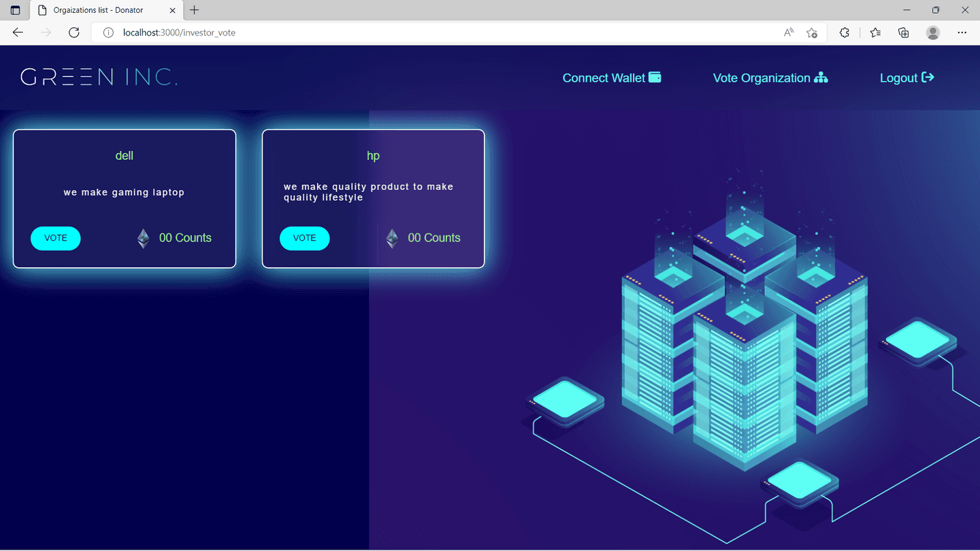Click the Logout link
This screenshot has height=551, width=980.
[x=907, y=78]
